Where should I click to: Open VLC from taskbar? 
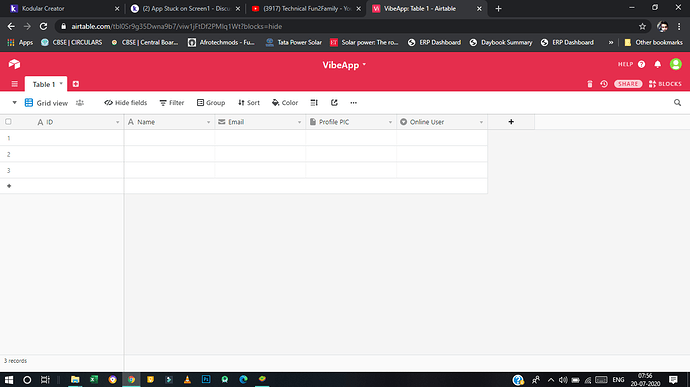187,380
